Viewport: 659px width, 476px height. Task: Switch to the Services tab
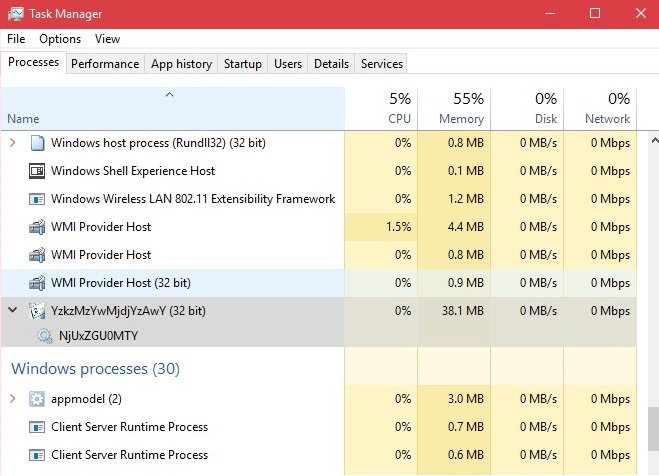tap(382, 64)
